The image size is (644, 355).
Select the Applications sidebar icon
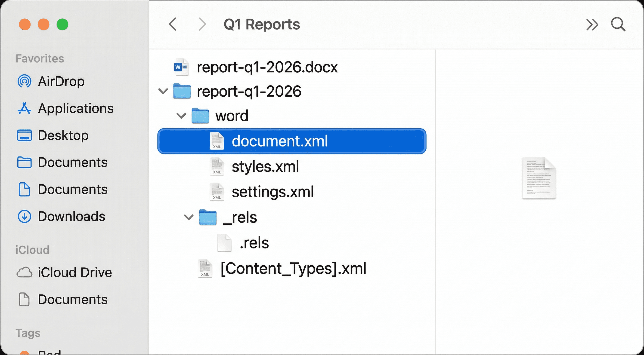pos(24,108)
